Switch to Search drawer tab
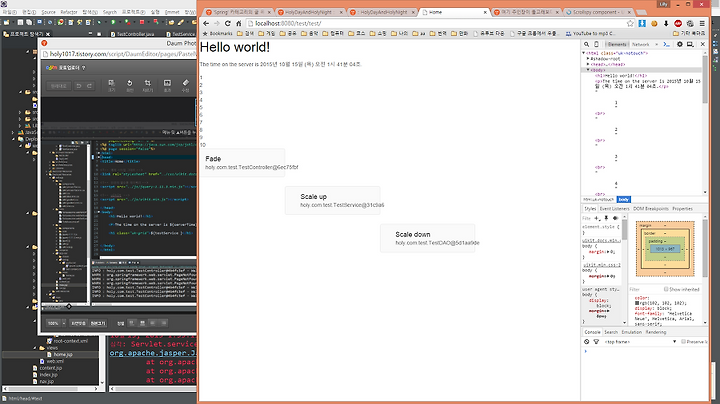This screenshot has width=720, height=404. click(x=611, y=332)
